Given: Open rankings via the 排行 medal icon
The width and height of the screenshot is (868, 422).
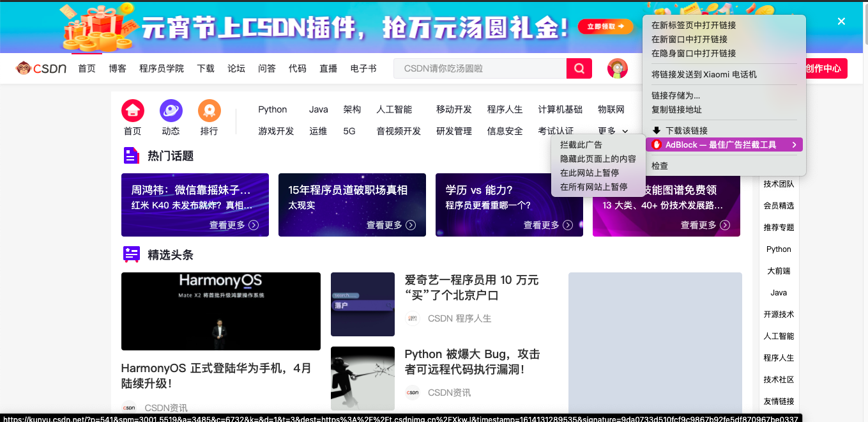Looking at the screenshot, I should pos(209,110).
